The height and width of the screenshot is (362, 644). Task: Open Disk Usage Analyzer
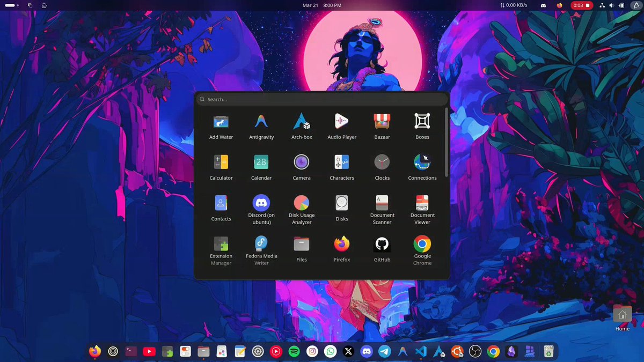point(302,210)
